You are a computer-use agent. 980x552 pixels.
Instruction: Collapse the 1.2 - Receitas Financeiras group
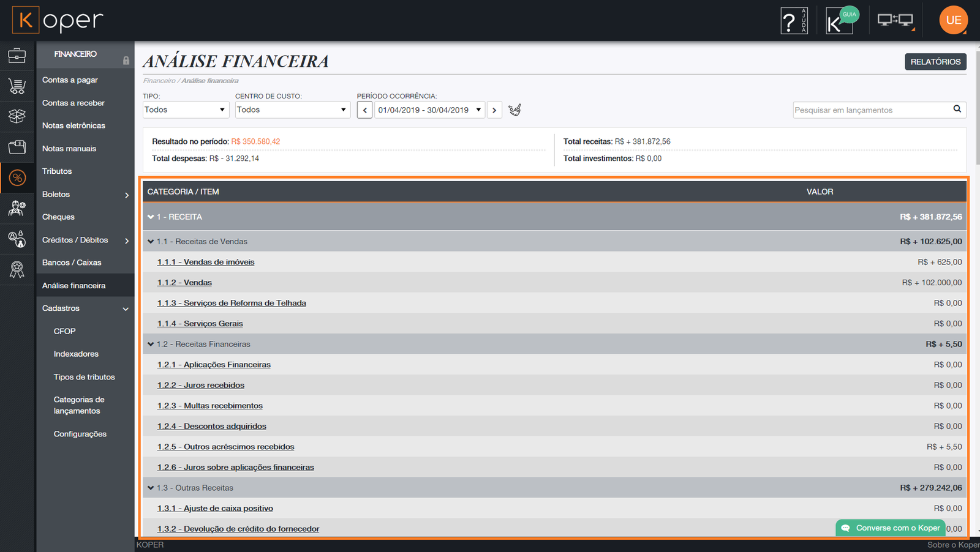151,345
